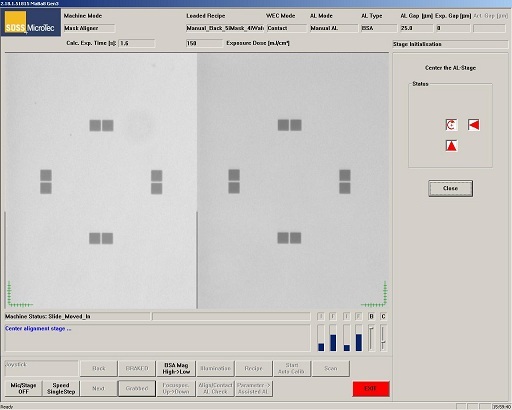This screenshot has height=410, width=512.
Task: Click Start Auto Calib button
Action: (292, 368)
